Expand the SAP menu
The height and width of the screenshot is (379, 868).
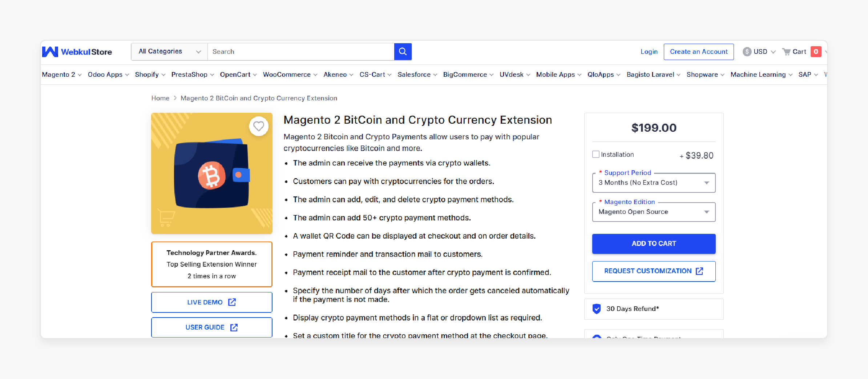click(x=808, y=75)
